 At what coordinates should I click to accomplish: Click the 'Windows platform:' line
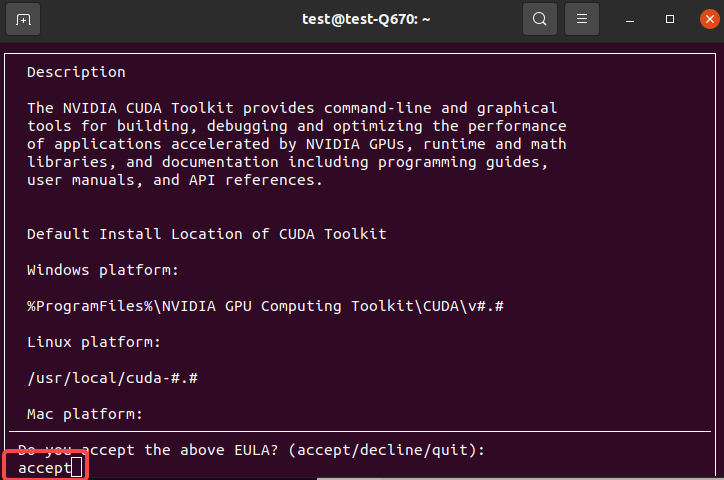coord(103,270)
